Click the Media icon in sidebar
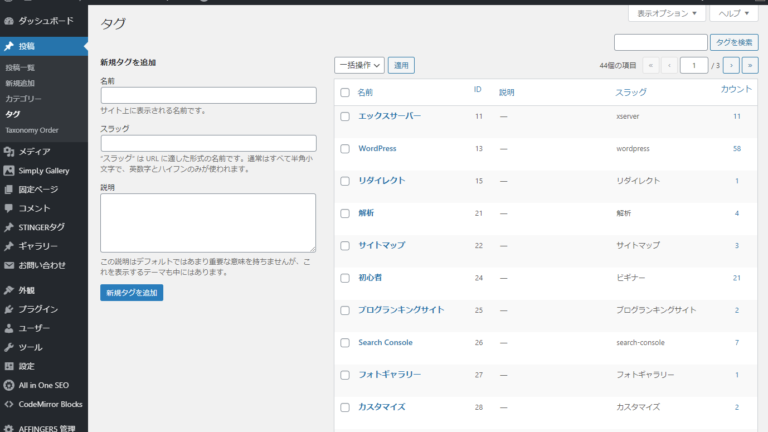Image resolution: width=768 pixels, height=432 pixels. (x=9, y=151)
